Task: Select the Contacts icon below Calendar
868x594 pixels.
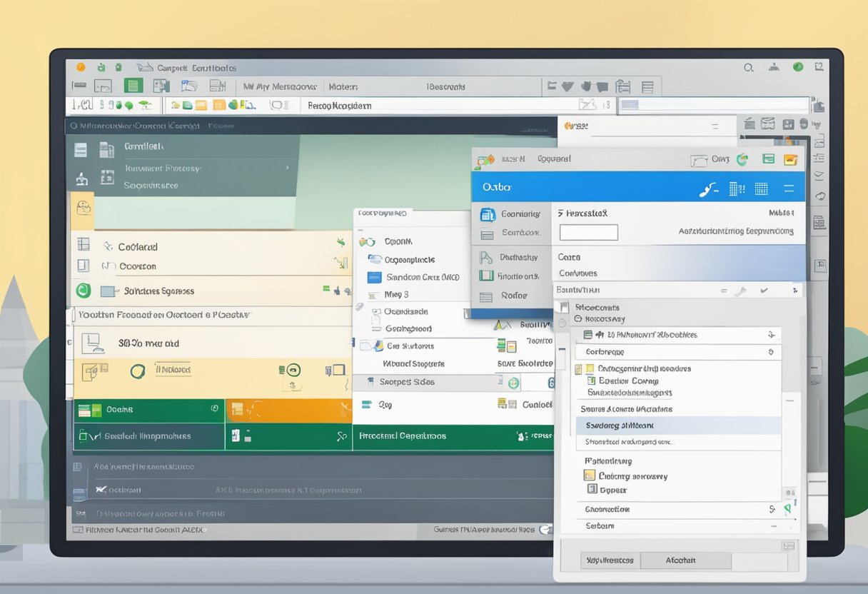Action: pyautogui.click(x=487, y=233)
